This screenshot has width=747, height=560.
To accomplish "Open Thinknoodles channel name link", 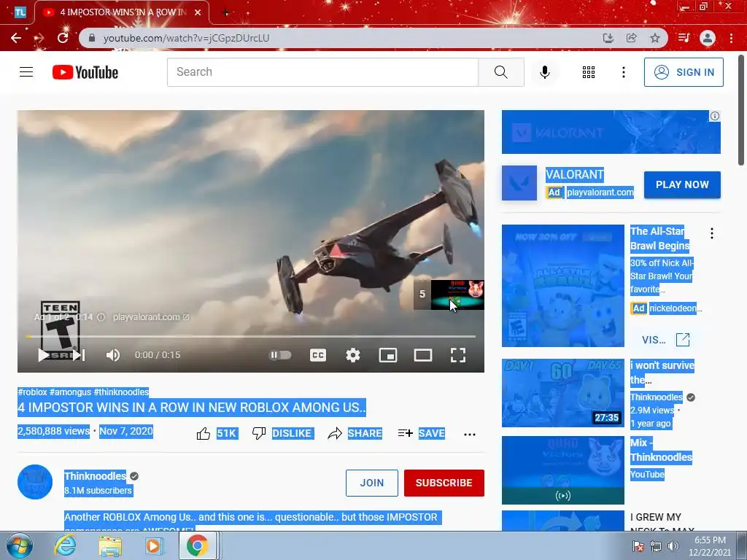I will pos(96,476).
